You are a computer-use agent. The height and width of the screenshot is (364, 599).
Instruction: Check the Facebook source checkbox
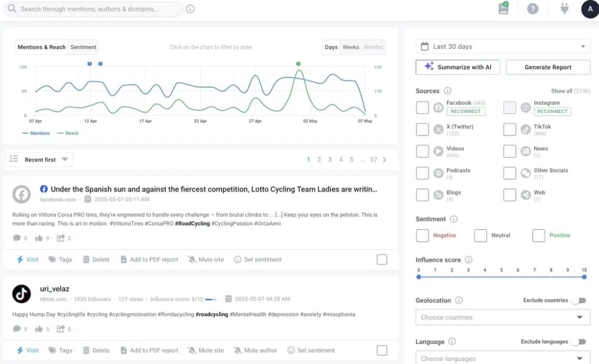(x=422, y=108)
